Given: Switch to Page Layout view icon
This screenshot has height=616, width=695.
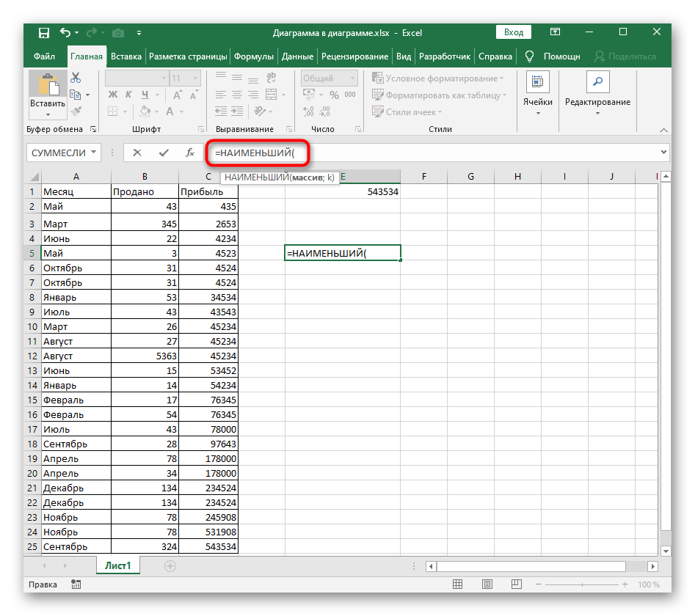Looking at the screenshot, I should click(487, 584).
